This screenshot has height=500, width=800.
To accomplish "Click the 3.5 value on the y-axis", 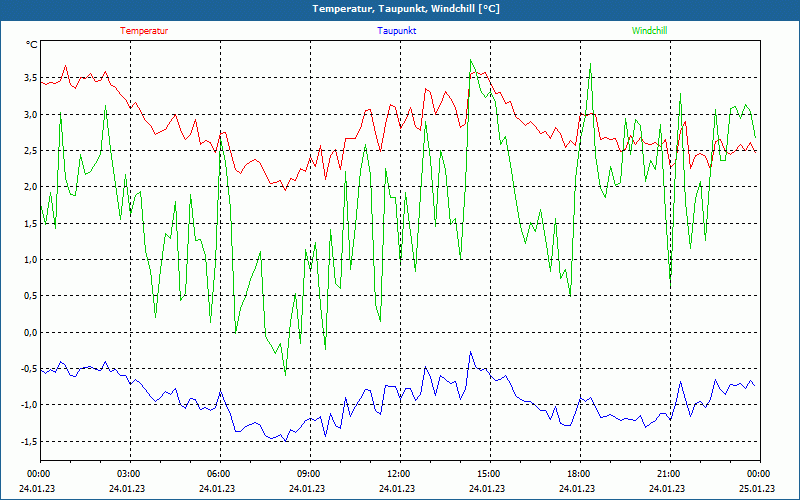I will (x=30, y=78).
